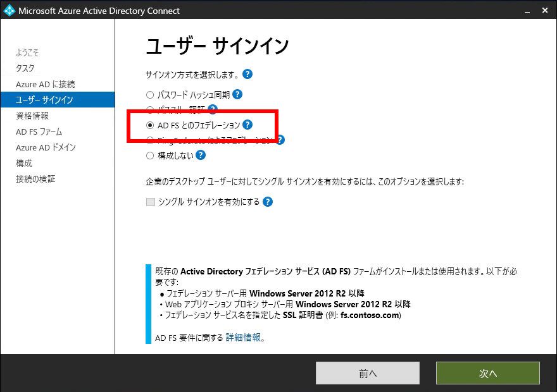Click text fs.contoso.com in requirements note
The image size is (557, 392).
click(x=370, y=315)
